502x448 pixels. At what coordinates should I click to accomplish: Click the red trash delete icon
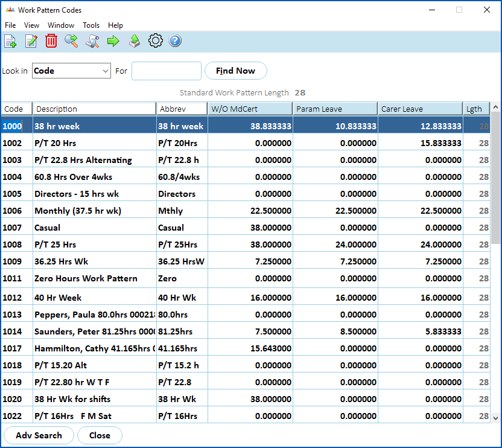coord(51,41)
